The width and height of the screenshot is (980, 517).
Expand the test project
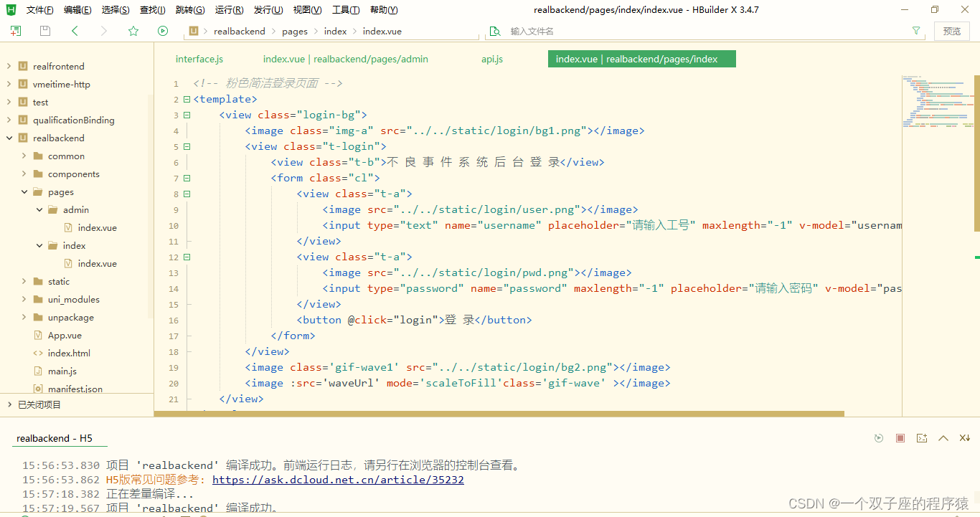(9, 102)
